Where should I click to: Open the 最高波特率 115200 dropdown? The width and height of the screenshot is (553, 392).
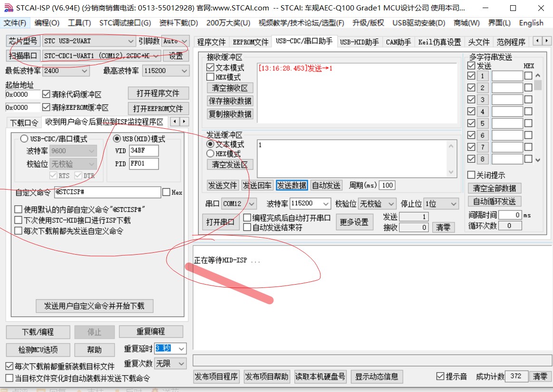pos(184,71)
